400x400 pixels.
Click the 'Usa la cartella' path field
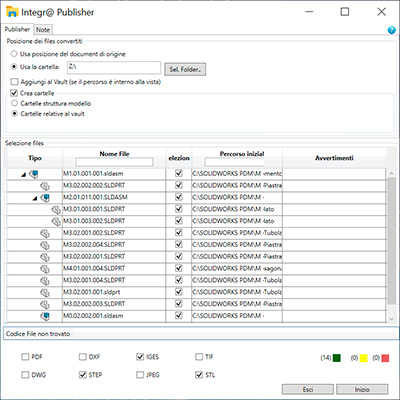click(x=114, y=67)
